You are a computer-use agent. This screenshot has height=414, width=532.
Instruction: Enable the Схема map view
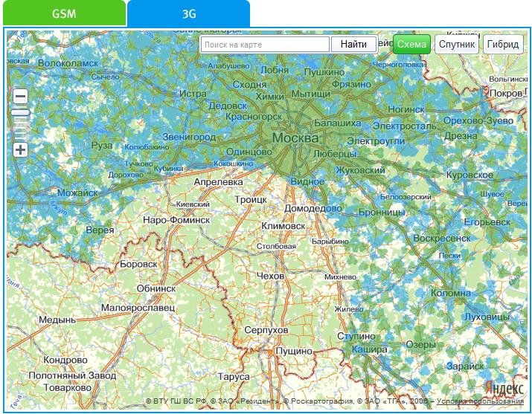(411, 45)
